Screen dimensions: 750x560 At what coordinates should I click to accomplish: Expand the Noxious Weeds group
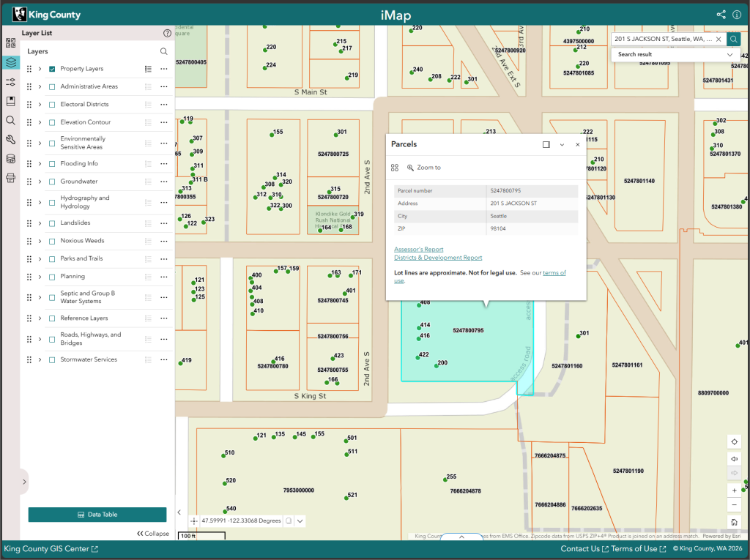pos(40,241)
